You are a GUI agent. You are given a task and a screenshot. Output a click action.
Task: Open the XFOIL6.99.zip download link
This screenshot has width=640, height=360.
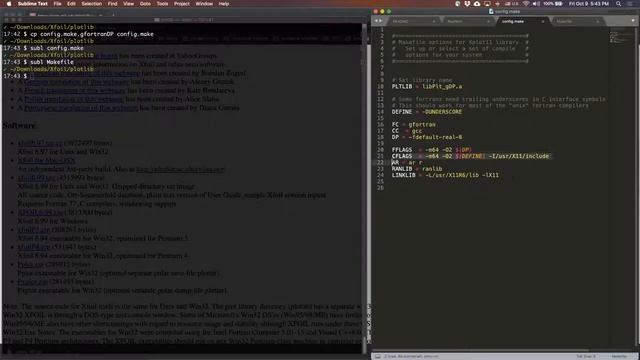click(x=40, y=212)
